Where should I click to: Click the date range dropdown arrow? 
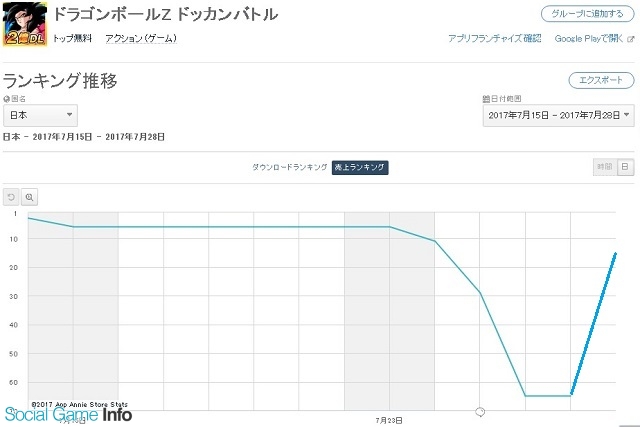[x=627, y=115]
